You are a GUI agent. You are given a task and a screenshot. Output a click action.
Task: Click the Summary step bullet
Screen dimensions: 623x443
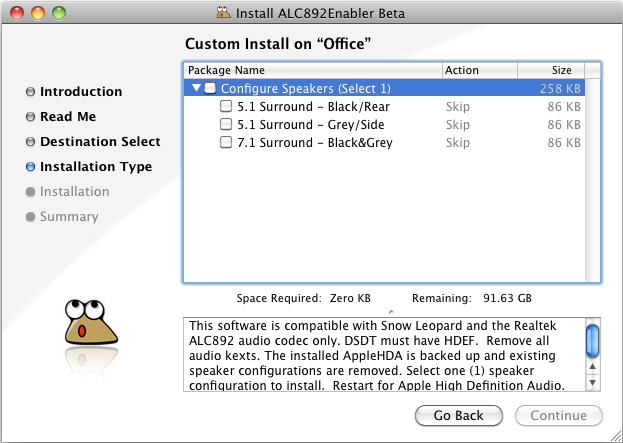tap(30, 217)
